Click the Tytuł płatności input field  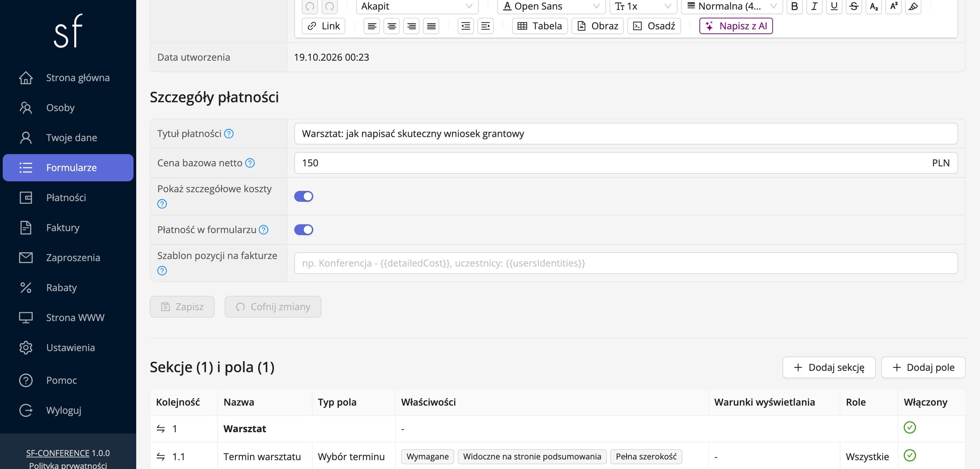click(626, 134)
